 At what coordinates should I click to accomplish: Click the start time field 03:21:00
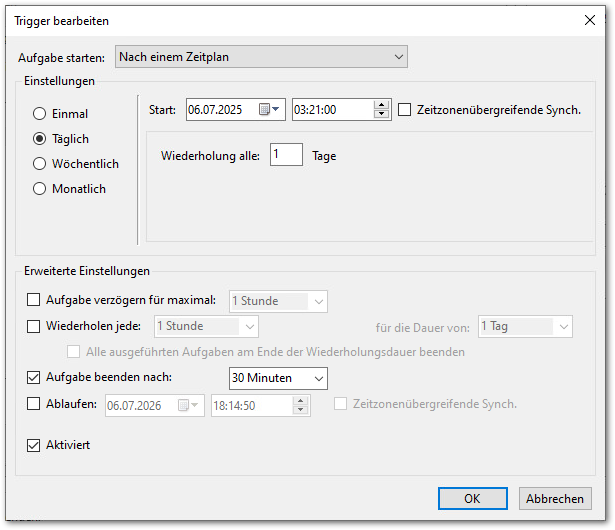coord(330,110)
